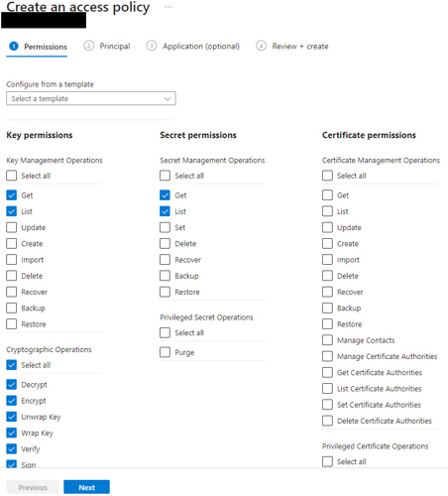
Task: Uncheck the Unwrap Key permission
Action: tap(12, 417)
